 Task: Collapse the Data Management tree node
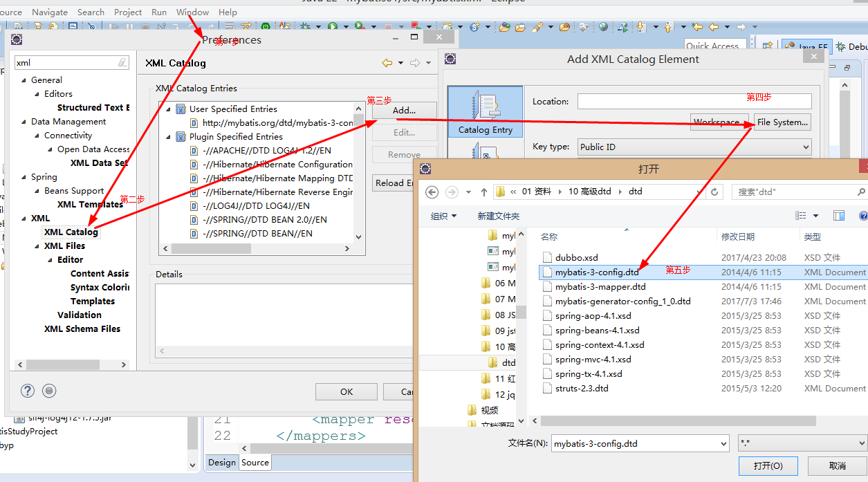(24, 122)
